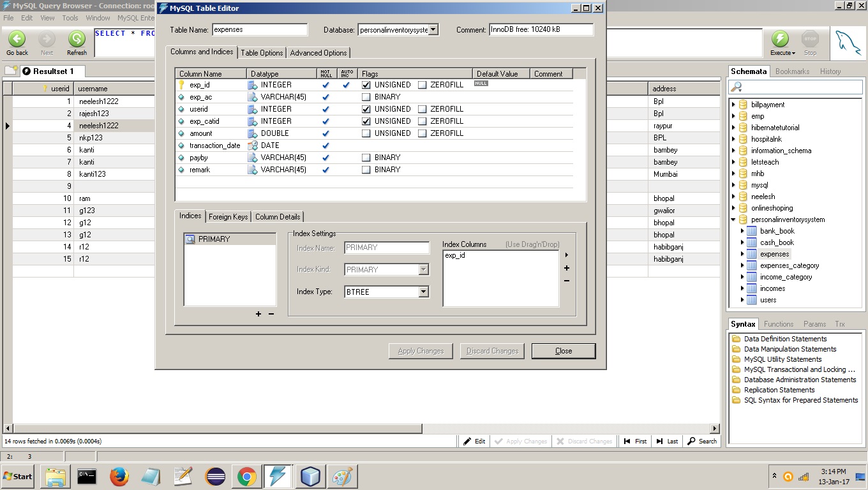Open the Column Details tab
868x490 pixels.
[278, 217]
